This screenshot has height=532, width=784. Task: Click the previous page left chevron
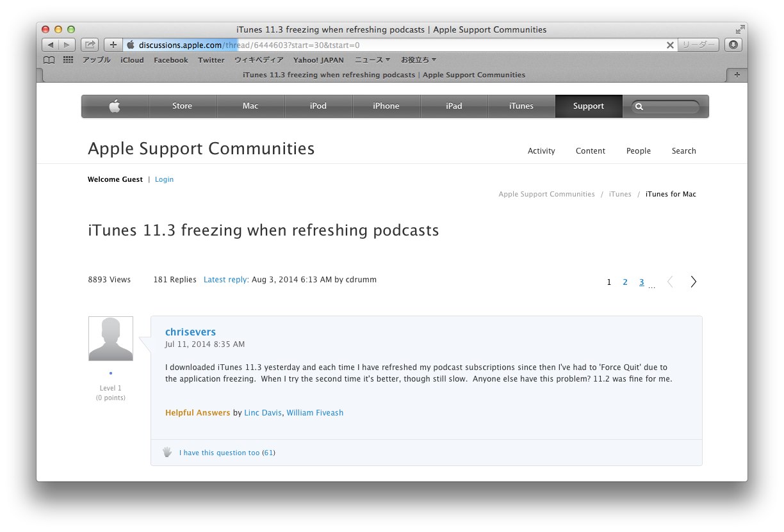(670, 282)
